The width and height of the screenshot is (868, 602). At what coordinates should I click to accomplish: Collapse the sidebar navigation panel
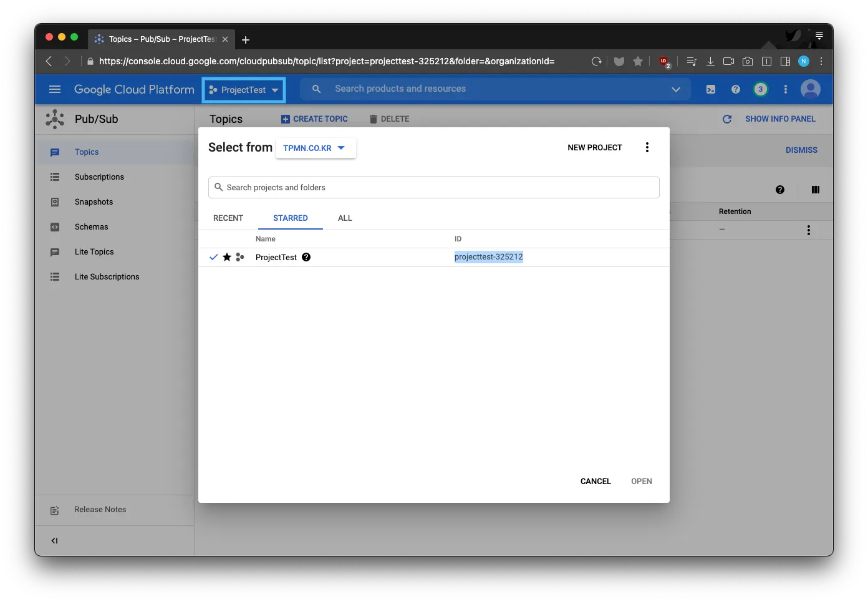[x=54, y=541]
